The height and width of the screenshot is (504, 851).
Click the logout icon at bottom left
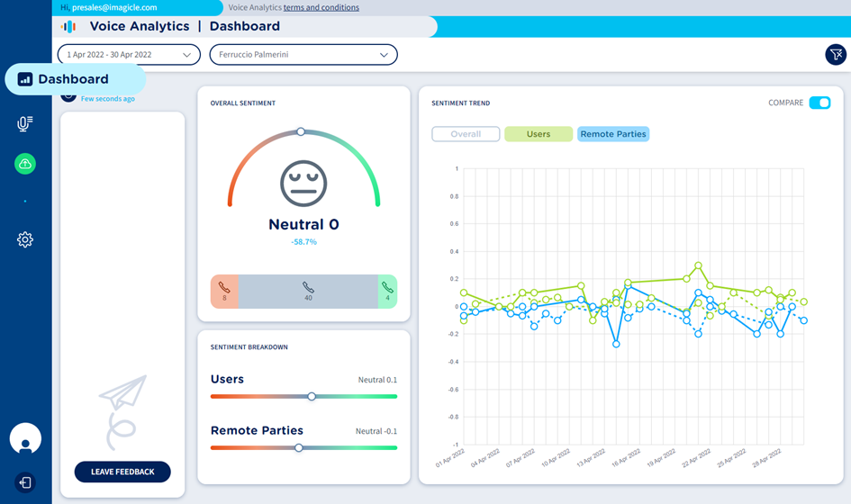click(25, 482)
